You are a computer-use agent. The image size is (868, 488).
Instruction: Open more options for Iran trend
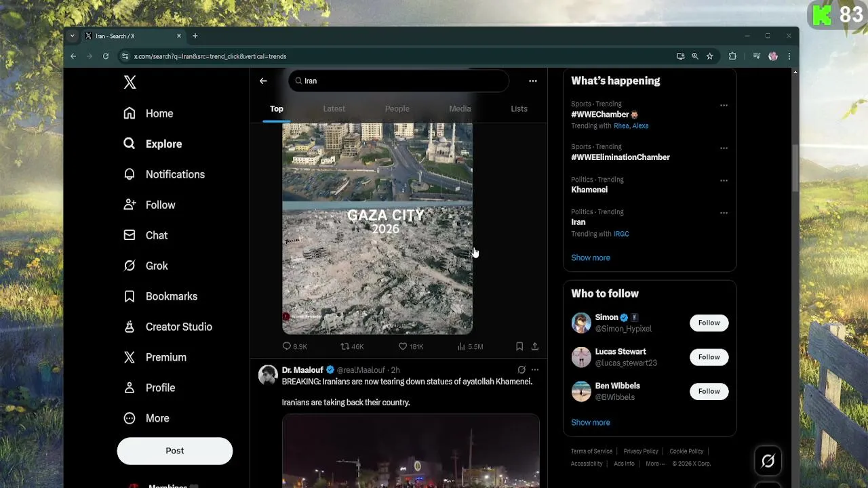point(724,213)
